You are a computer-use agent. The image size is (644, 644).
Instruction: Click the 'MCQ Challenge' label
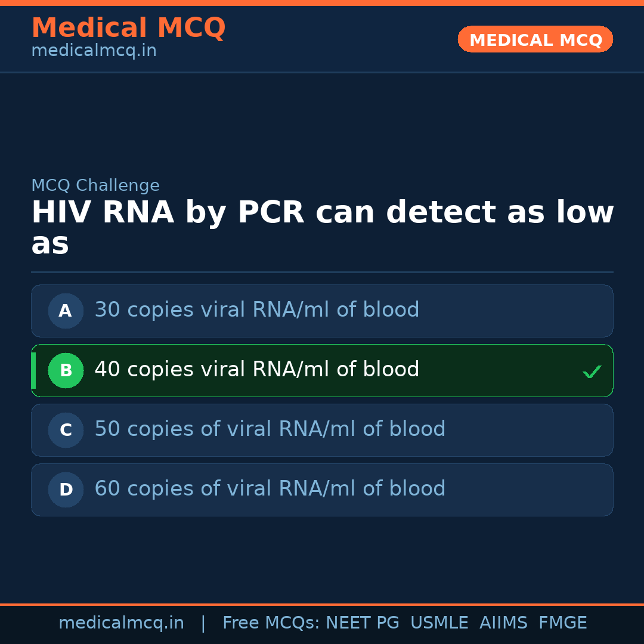click(95, 185)
